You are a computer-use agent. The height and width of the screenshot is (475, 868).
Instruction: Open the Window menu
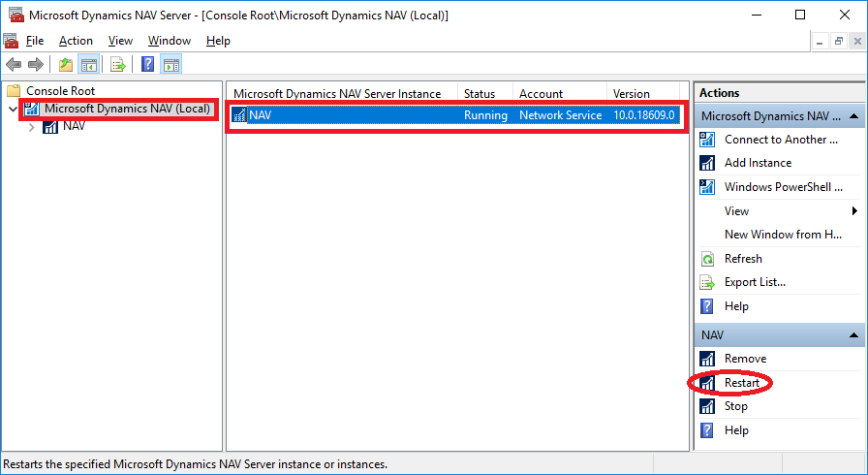coord(170,41)
